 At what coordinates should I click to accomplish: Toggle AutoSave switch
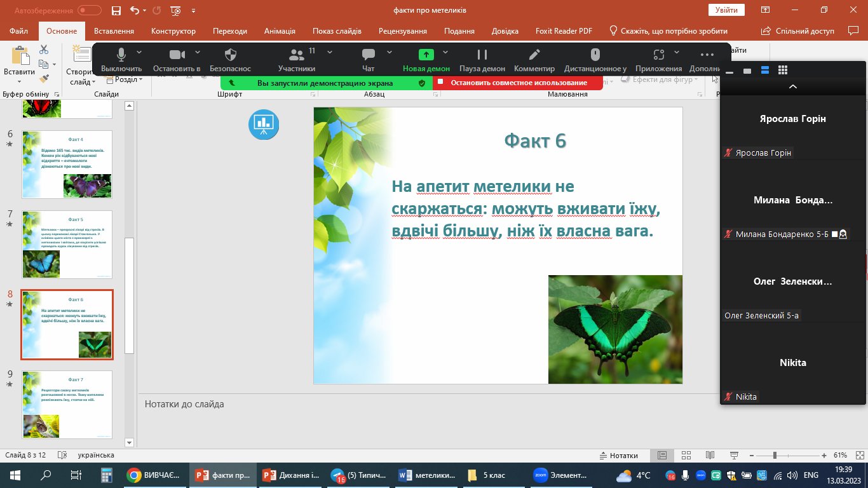point(90,10)
